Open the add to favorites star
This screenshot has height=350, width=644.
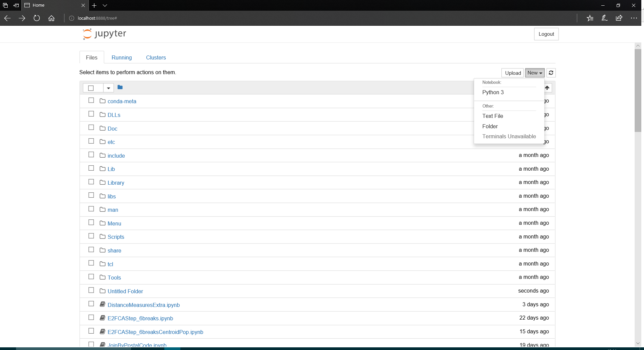[x=590, y=18]
